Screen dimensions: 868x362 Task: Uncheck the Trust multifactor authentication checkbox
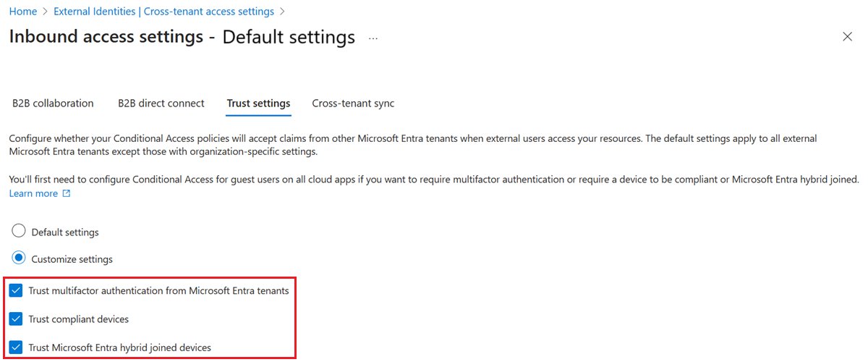pos(17,291)
